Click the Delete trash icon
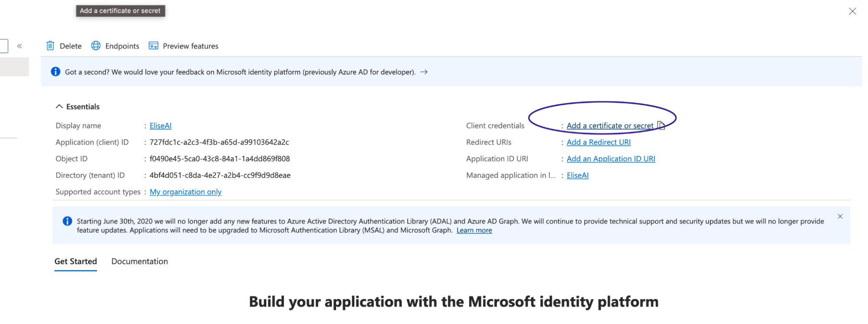The width and height of the screenshot is (868, 324). coord(50,46)
